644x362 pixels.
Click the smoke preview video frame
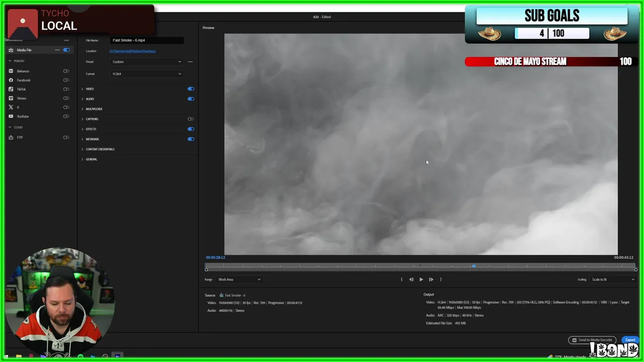(x=421, y=144)
